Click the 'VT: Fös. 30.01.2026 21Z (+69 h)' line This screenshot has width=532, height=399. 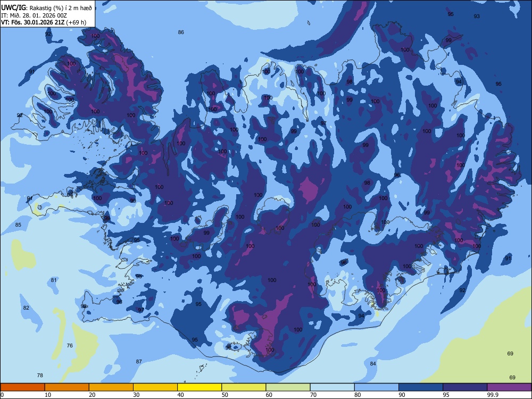tap(44, 22)
